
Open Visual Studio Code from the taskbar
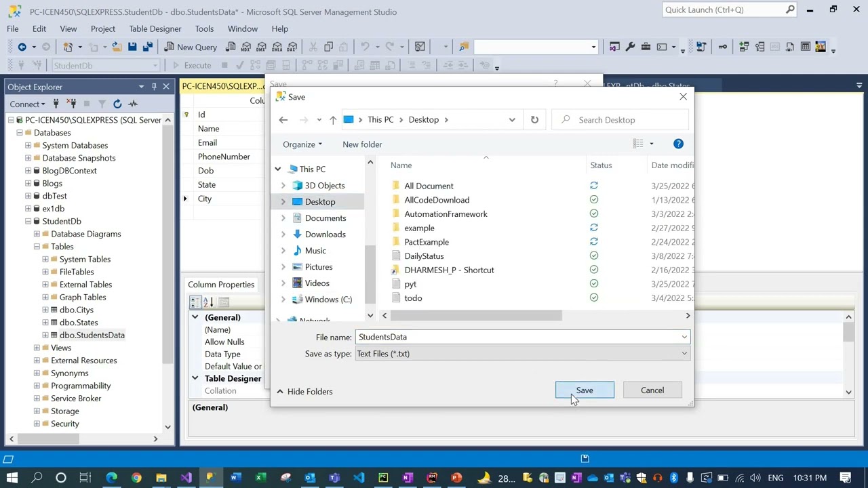(x=359, y=478)
